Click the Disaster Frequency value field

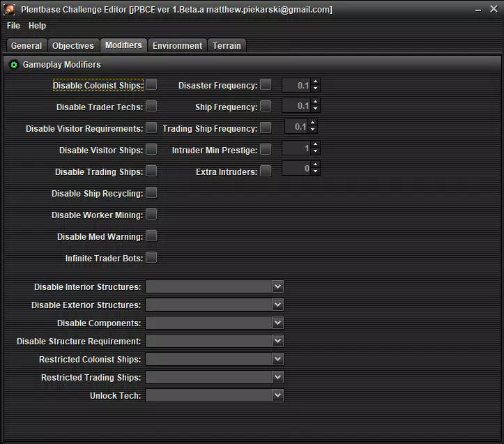point(297,85)
